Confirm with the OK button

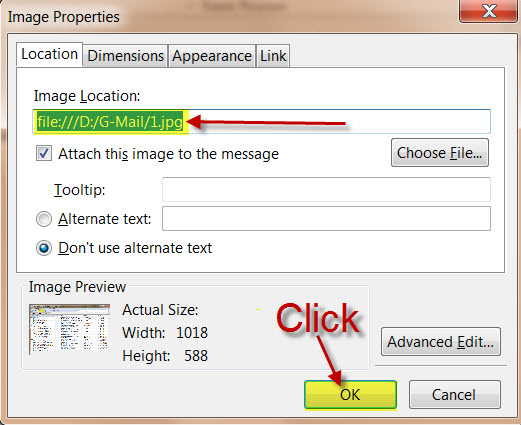(x=350, y=395)
